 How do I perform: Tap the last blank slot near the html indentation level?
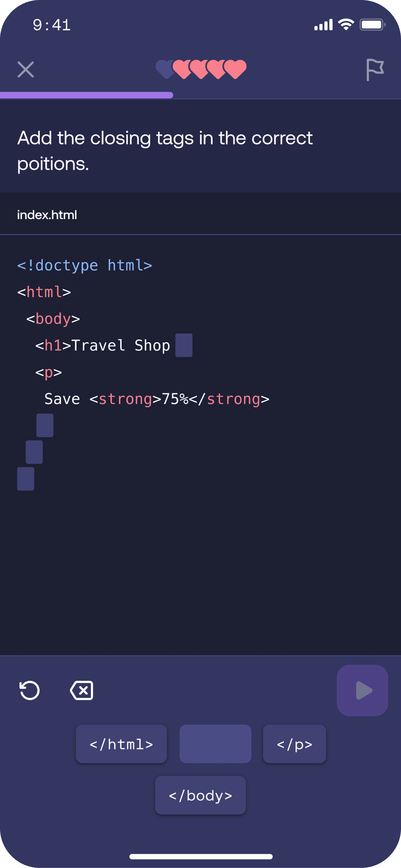[x=26, y=479]
